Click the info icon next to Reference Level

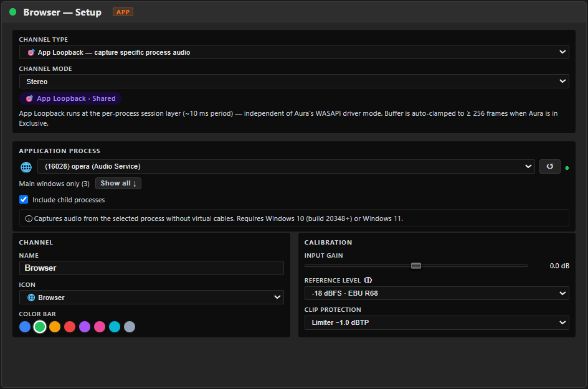368,280
